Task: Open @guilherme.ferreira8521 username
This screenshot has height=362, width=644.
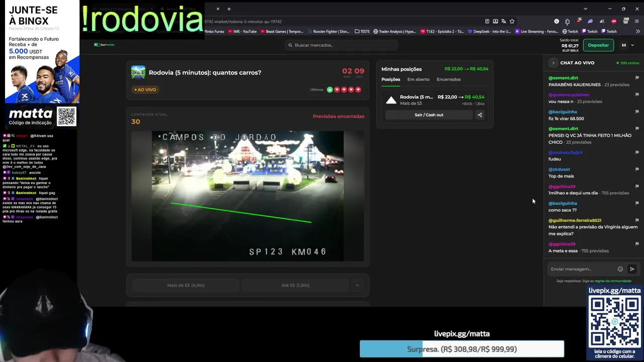Action: pos(575,220)
